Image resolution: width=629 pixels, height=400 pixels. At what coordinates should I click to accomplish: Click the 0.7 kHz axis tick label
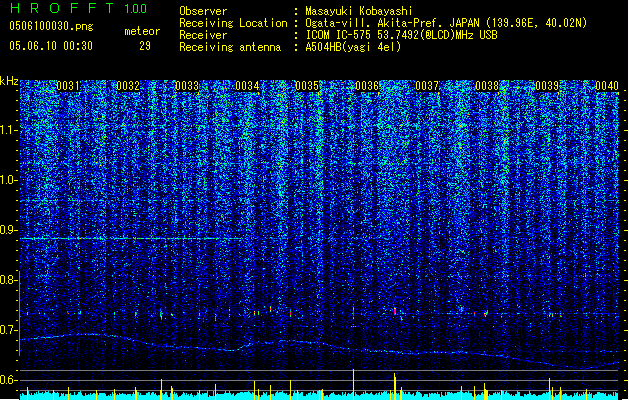point(9,330)
